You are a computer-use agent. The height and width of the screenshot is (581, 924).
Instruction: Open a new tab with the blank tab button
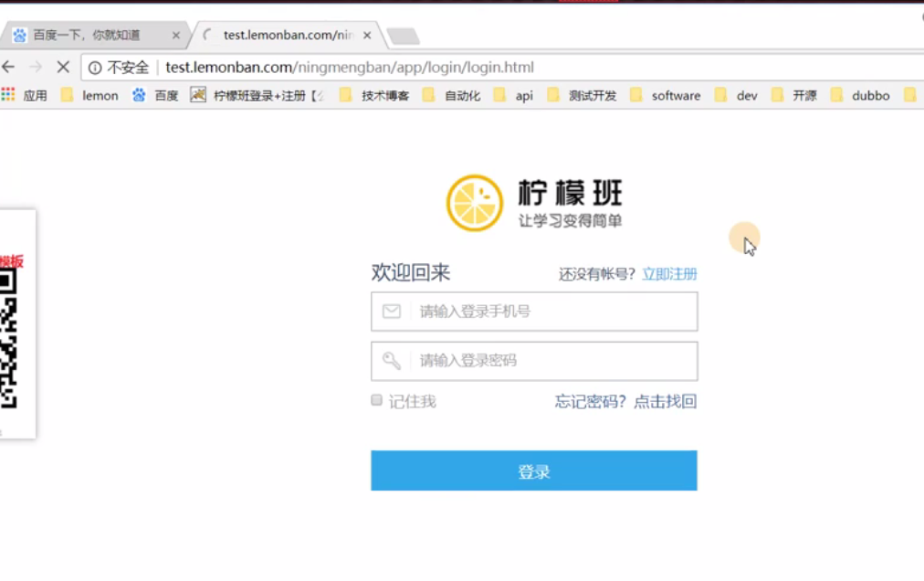click(x=403, y=37)
